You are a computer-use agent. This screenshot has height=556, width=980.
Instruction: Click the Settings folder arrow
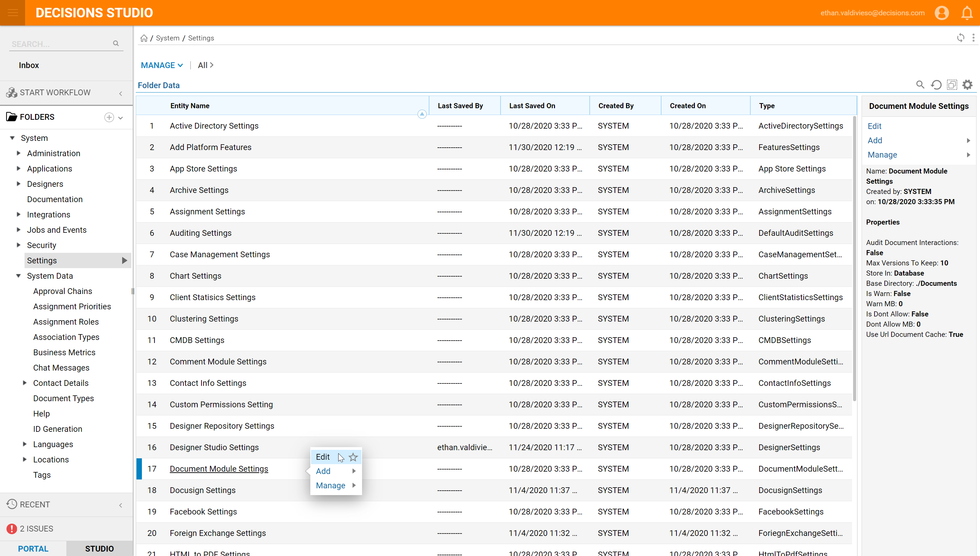point(124,260)
